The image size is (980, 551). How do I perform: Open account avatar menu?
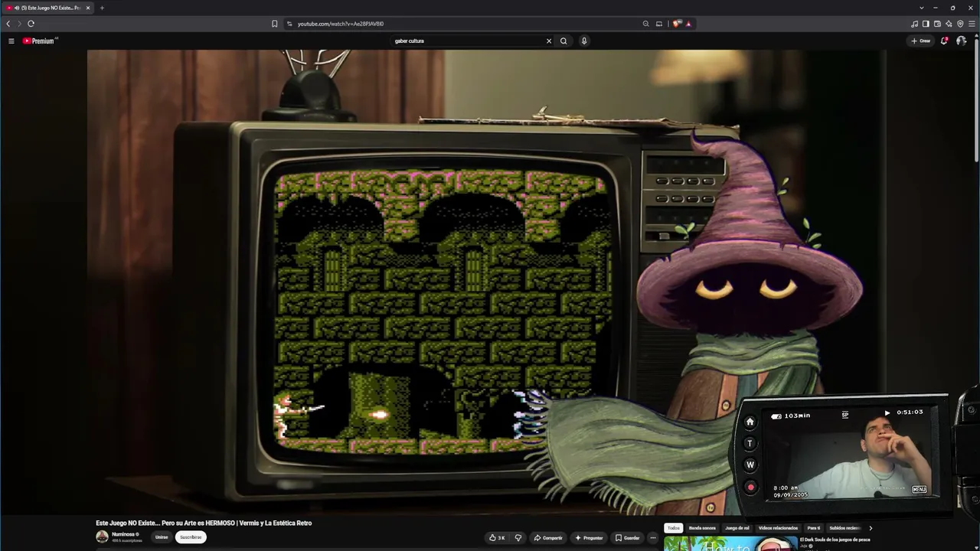[x=962, y=41]
